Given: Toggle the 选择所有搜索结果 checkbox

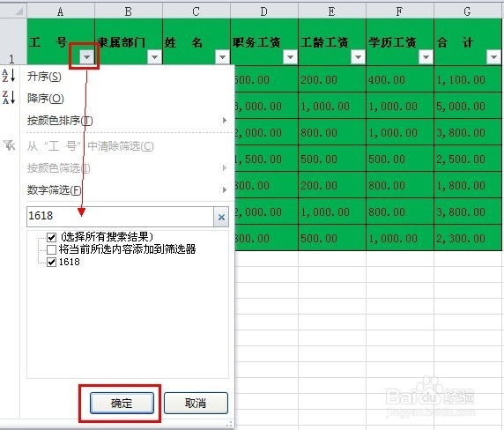Looking at the screenshot, I should (51, 237).
